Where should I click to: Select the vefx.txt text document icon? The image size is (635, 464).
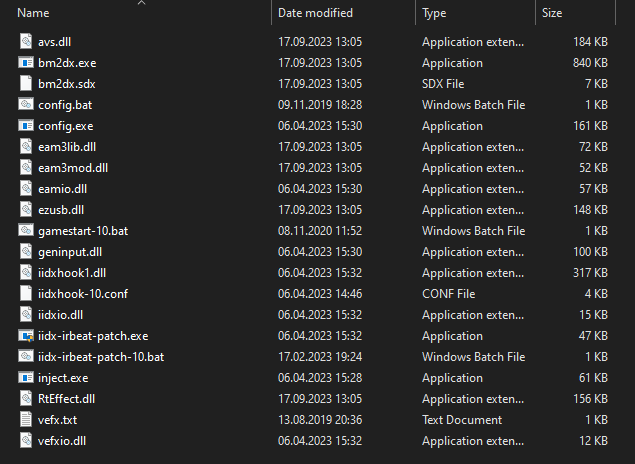coord(26,420)
